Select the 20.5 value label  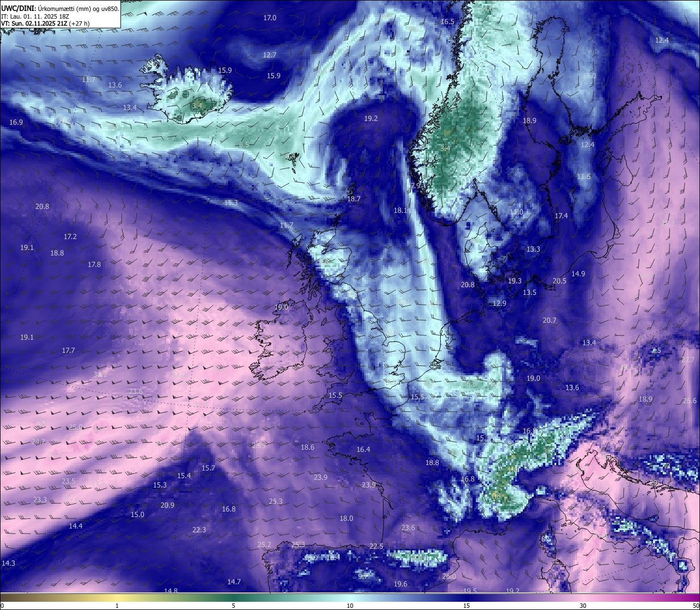tap(559, 281)
